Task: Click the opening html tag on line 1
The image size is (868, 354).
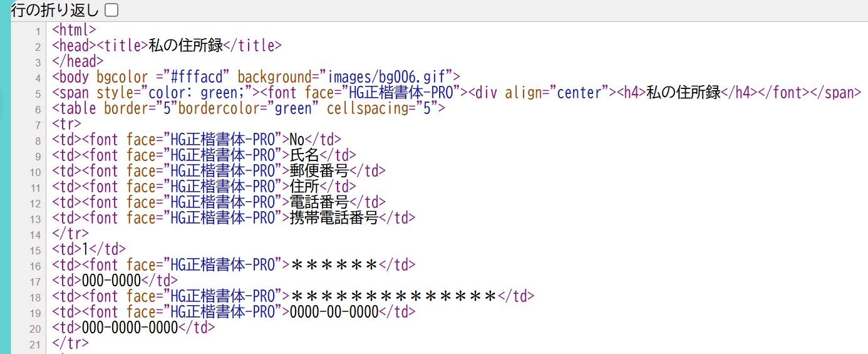Action: [x=74, y=30]
